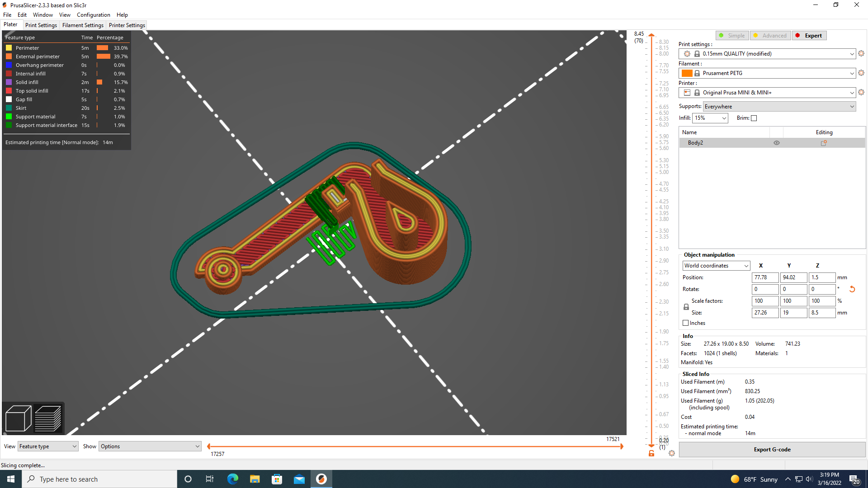Click the lock icon below the layer slider
This screenshot has height=488, width=868.
point(651,453)
